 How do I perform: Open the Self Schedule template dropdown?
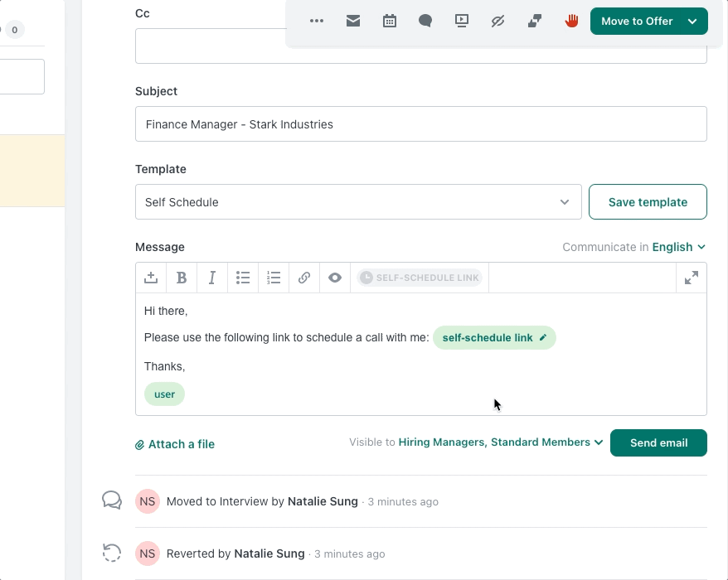[358, 202]
